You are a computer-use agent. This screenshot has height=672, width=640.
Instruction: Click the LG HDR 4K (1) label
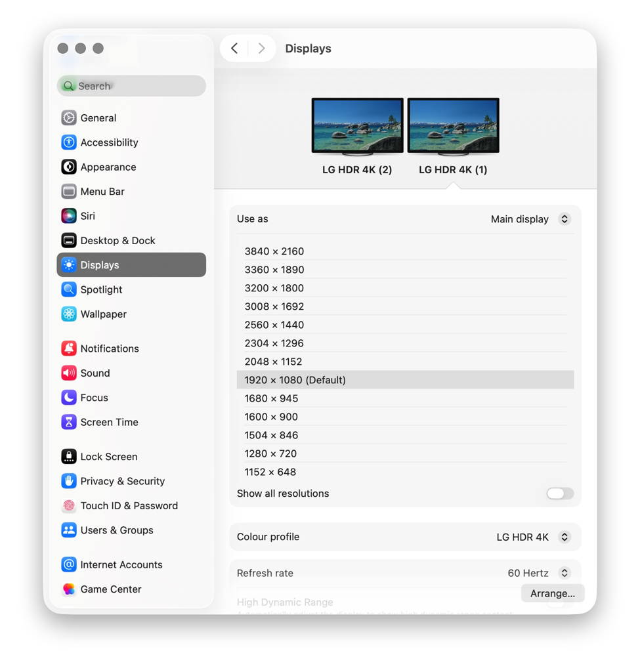pos(453,170)
